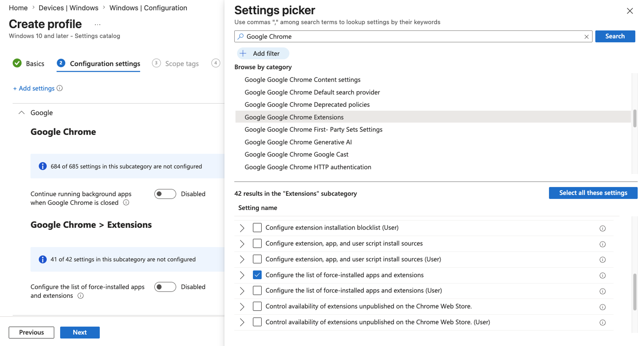Show info for Control availability of unpublished extensions row
The height and width of the screenshot is (346, 644).
point(602,307)
